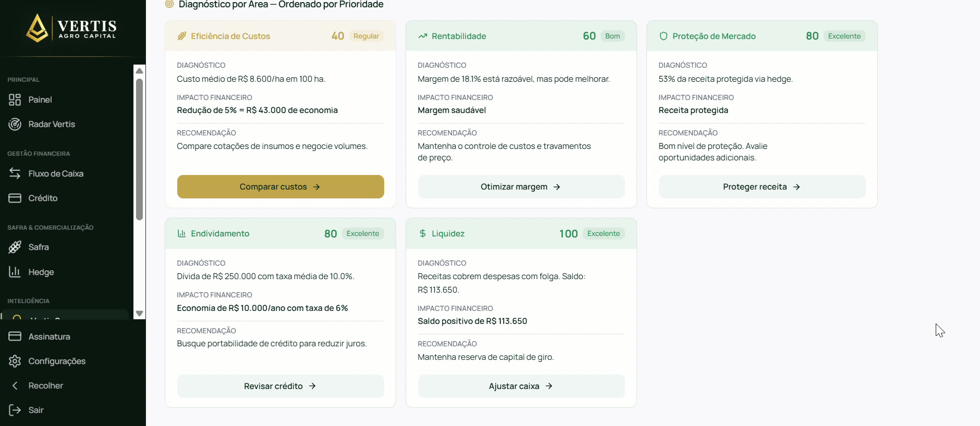Viewport: 980px width, 426px height.
Task: Click text 'Custo médio de R$ 8.600/ha em 100 ha.'
Action: point(251,79)
